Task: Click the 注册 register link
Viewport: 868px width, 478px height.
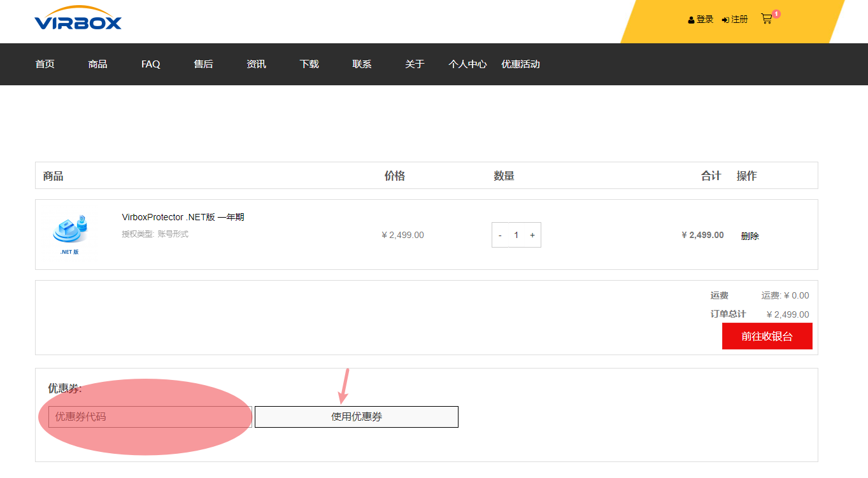Action: pos(735,20)
